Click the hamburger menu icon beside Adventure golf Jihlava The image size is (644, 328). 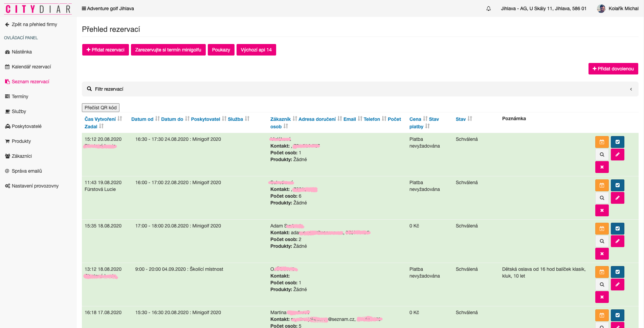tap(84, 9)
